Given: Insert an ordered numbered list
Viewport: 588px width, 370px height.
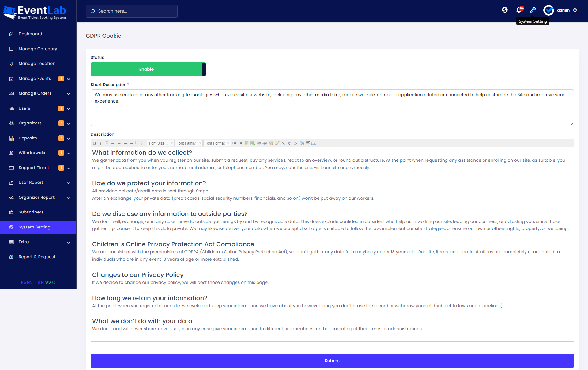Looking at the screenshot, I should click(138, 143).
